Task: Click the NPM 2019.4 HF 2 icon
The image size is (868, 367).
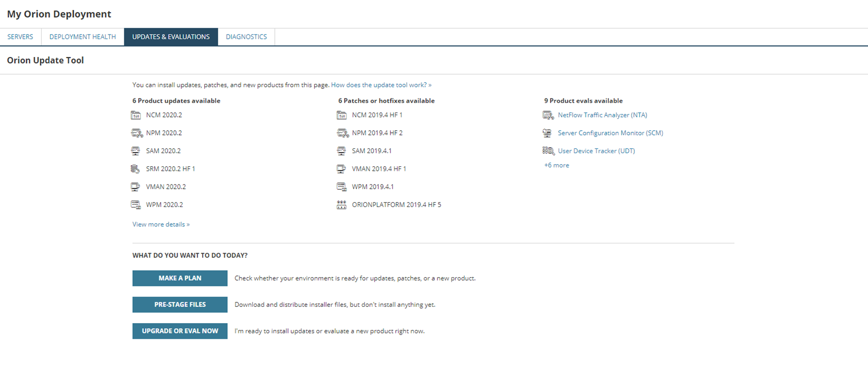Action: 342,133
